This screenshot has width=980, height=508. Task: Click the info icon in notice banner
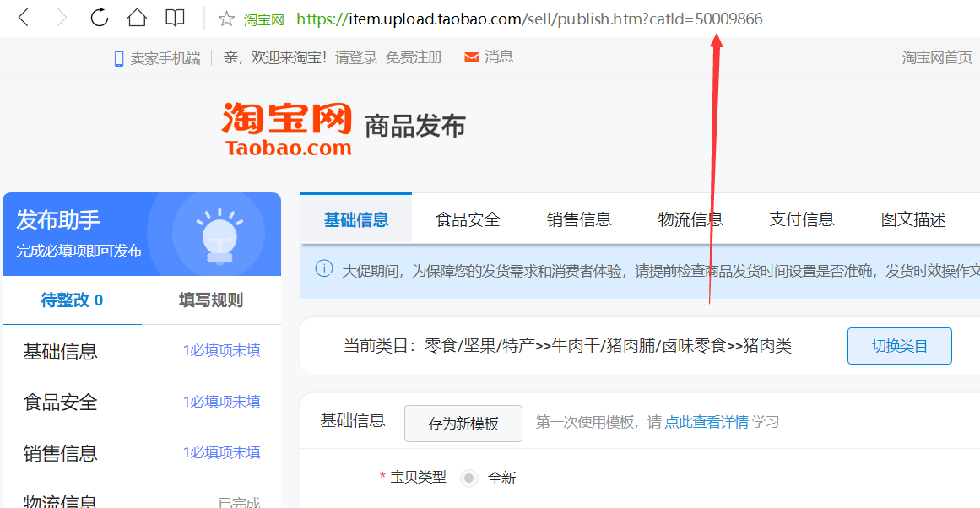[324, 269]
